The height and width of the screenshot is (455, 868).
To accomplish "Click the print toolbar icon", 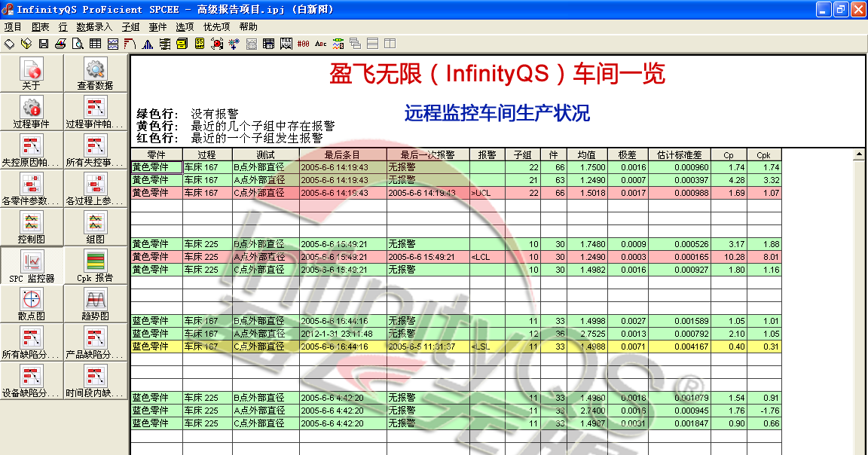I will 60,44.
